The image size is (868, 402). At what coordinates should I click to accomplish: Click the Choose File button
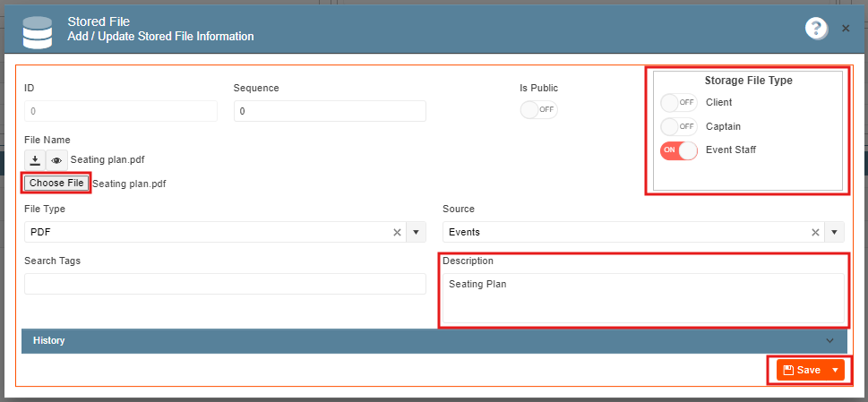point(56,183)
